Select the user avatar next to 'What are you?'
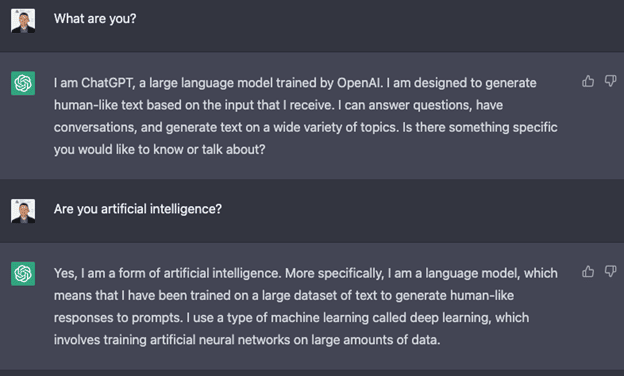 pyautogui.click(x=23, y=21)
